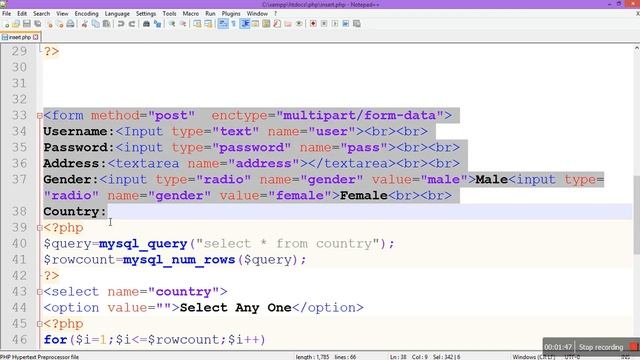This screenshot has width=640, height=360.
Task: Close the insert.php tab with its X
Action: pos(36,37)
